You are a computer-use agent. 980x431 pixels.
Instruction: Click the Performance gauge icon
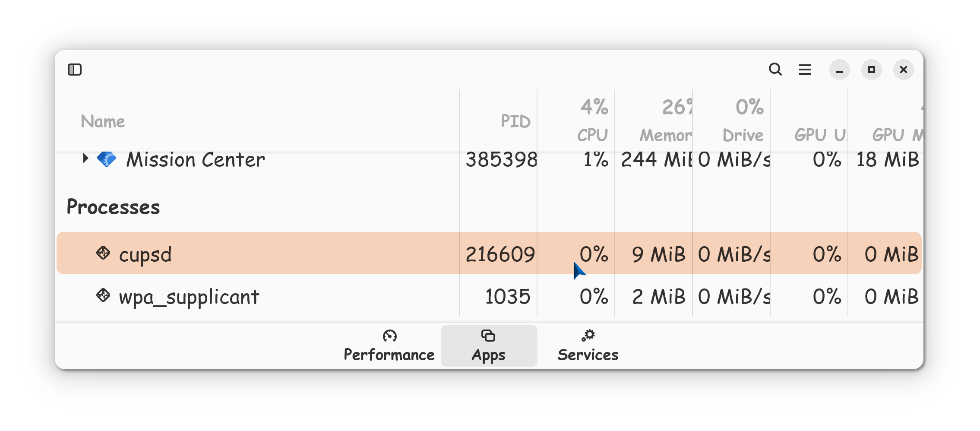[x=389, y=336]
